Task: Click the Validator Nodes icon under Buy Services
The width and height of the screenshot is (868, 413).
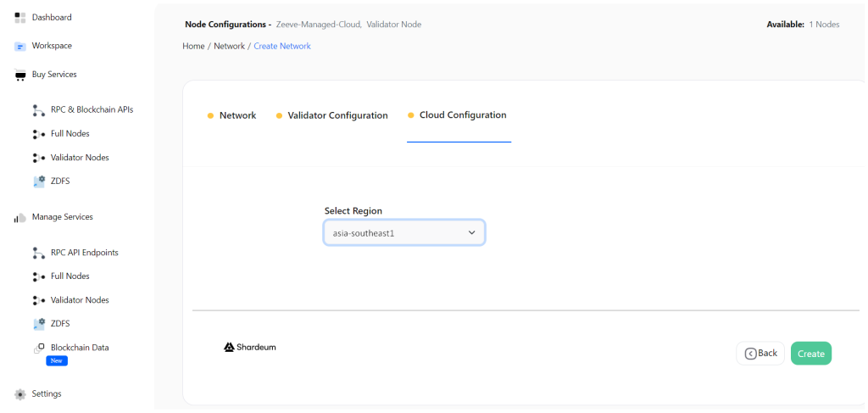Action: point(39,158)
